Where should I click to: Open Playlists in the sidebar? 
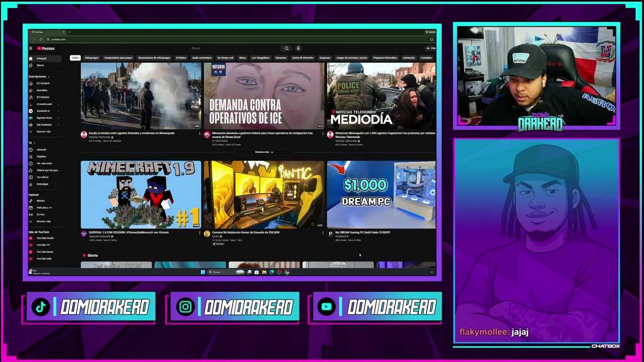[45, 156]
